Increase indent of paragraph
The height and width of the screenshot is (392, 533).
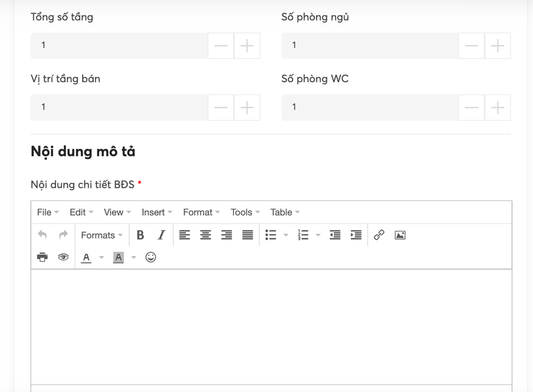(x=356, y=235)
